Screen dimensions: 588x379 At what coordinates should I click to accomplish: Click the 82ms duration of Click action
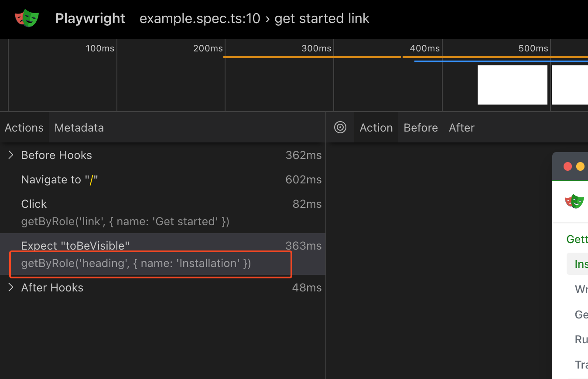pyautogui.click(x=307, y=204)
